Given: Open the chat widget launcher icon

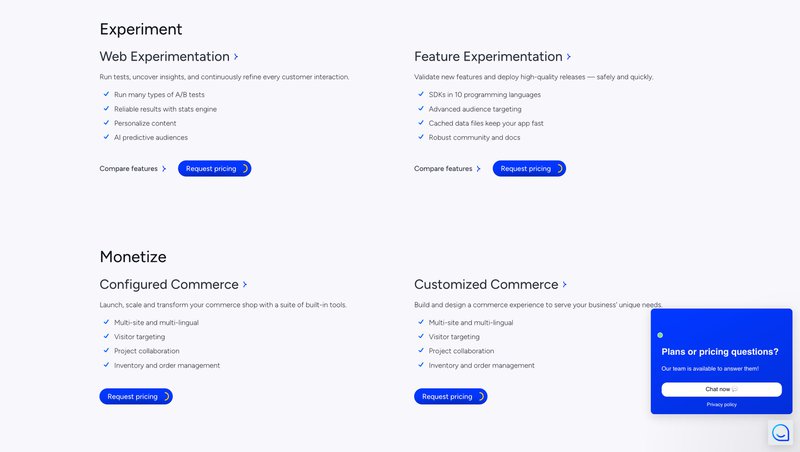Looking at the screenshot, I should [780, 432].
